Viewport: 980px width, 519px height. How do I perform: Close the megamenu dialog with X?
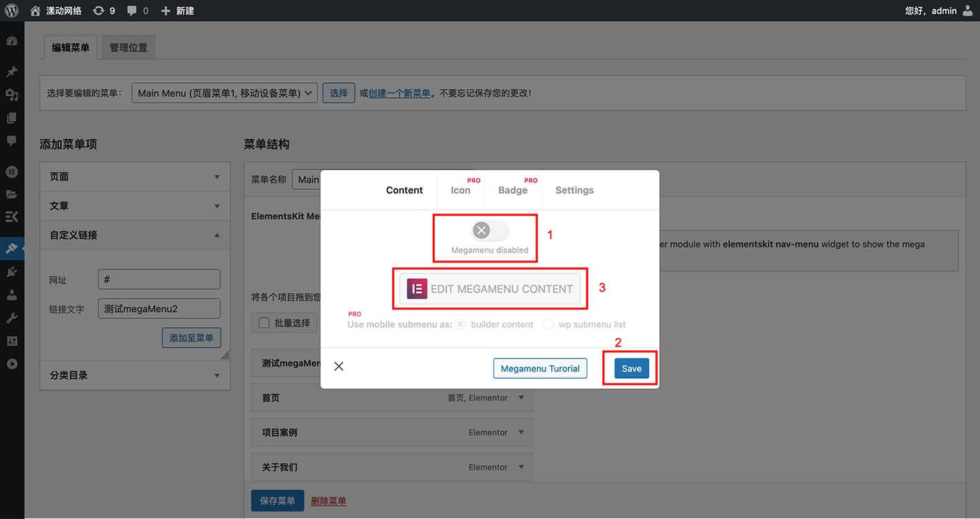(339, 367)
